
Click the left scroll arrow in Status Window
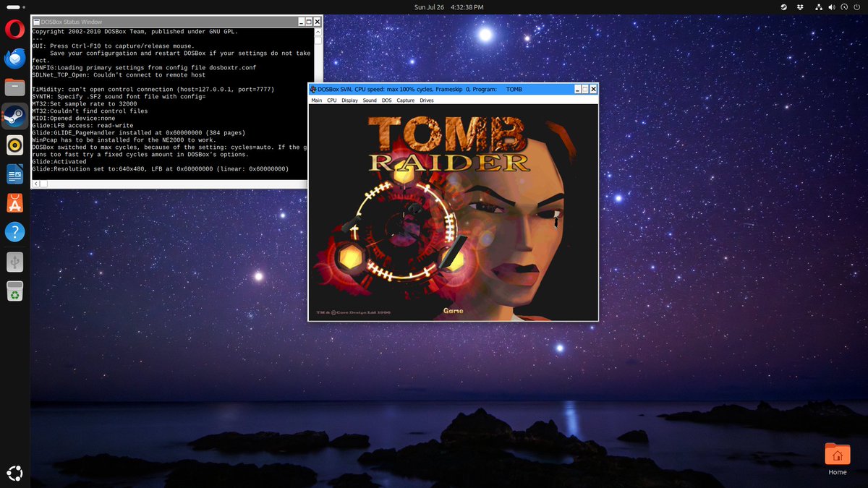(x=35, y=184)
